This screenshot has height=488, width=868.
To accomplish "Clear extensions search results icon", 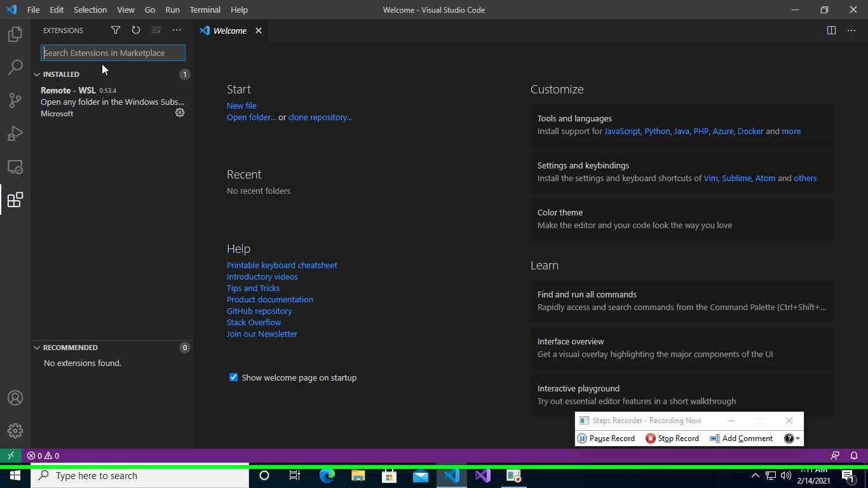I will pyautogui.click(x=156, y=30).
